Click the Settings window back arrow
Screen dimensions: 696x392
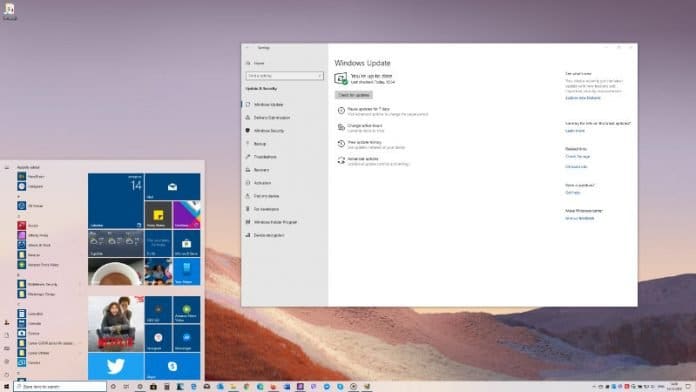click(x=248, y=48)
